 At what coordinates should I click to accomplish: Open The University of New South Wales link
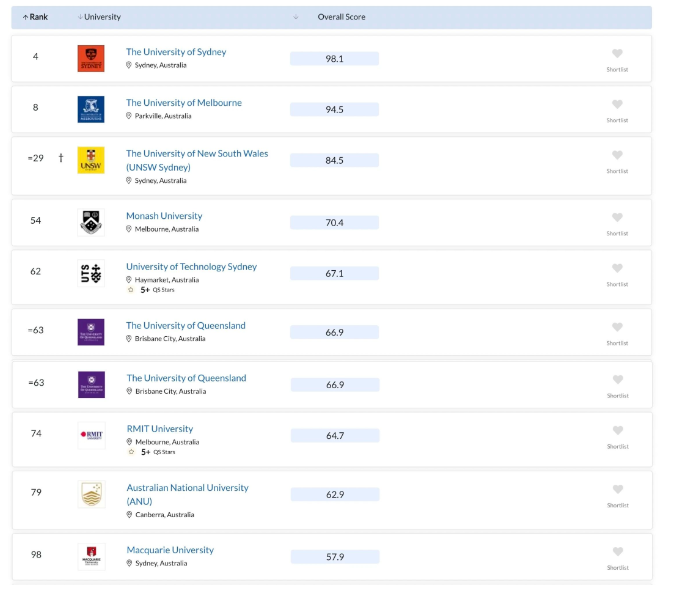pos(197,160)
